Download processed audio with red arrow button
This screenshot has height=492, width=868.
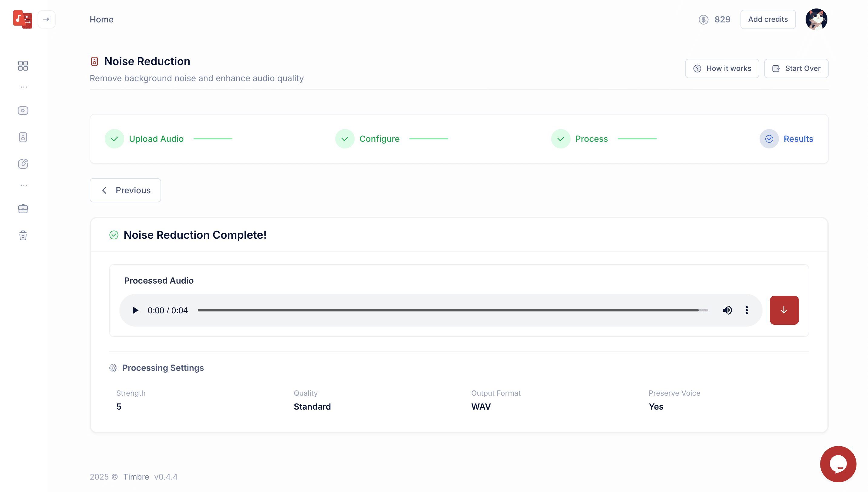click(x=784, y=310)
